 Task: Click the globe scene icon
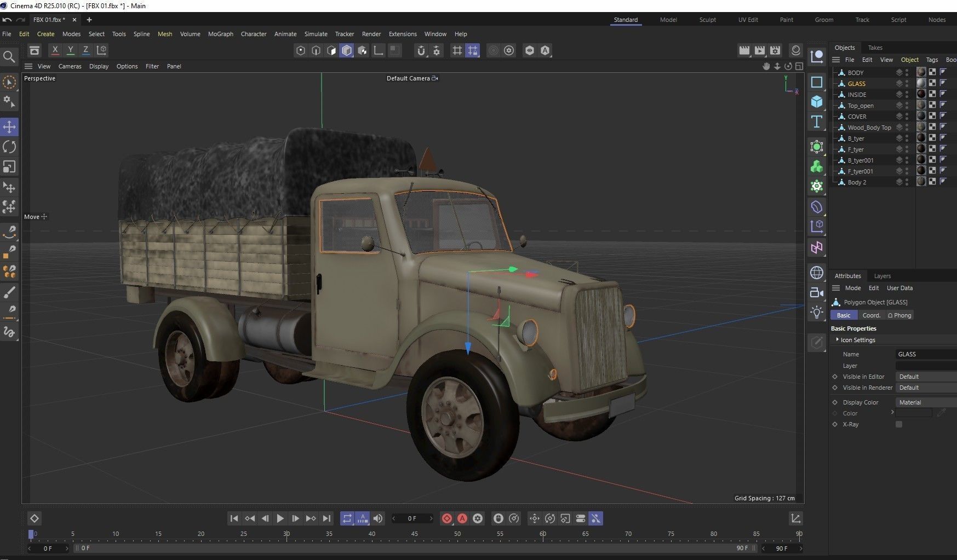click(817, 273)
